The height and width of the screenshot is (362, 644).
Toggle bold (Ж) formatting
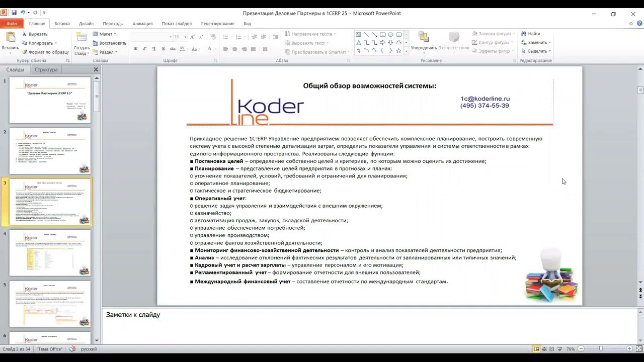135,49
